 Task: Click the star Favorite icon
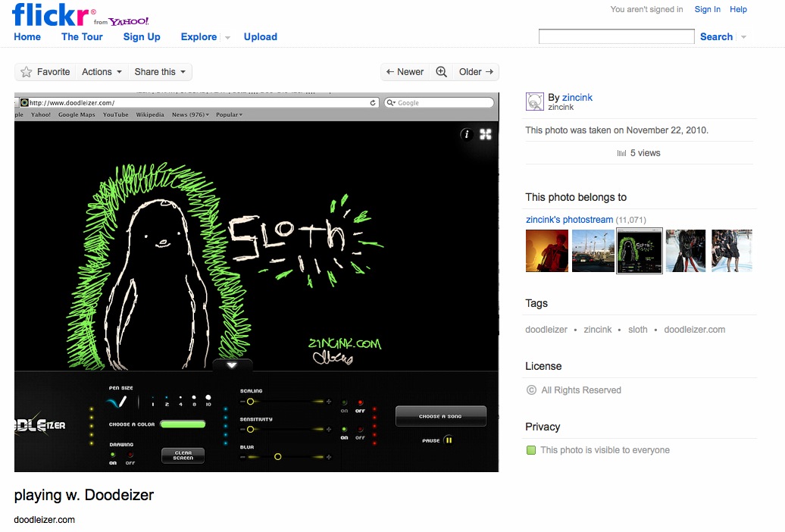(x=27, y=72)
